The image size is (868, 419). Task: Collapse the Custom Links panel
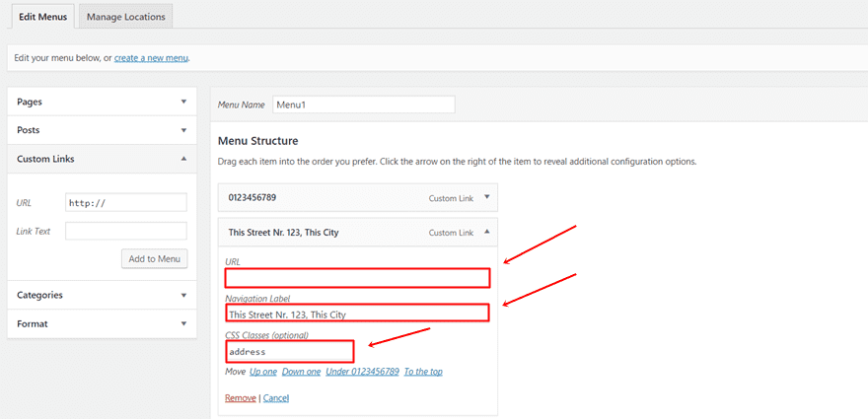tap(183, 159)
